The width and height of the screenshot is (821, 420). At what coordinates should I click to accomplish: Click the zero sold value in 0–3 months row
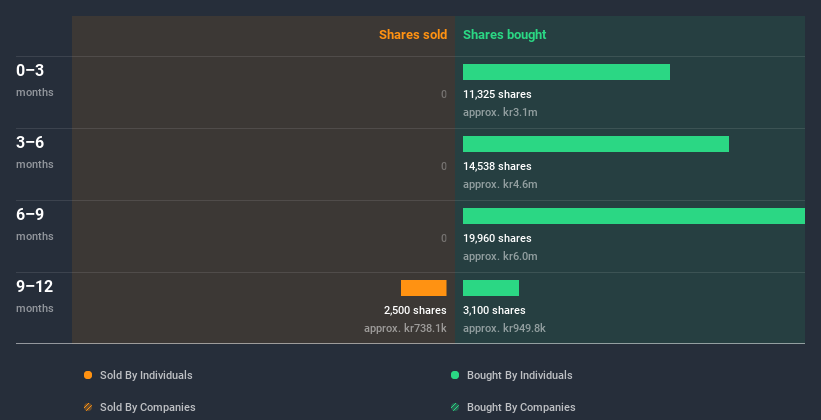point(444,94)
